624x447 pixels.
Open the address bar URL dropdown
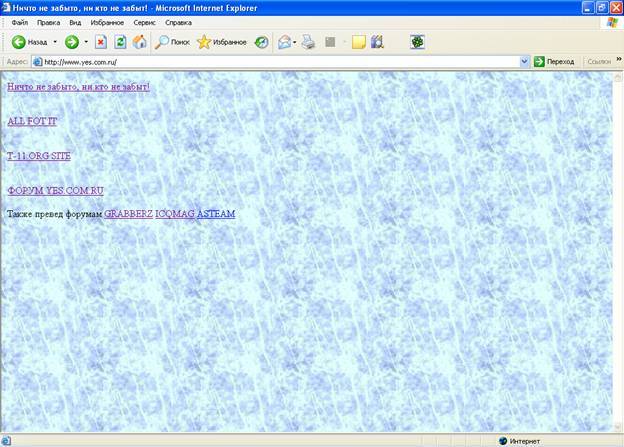point(524,61)
